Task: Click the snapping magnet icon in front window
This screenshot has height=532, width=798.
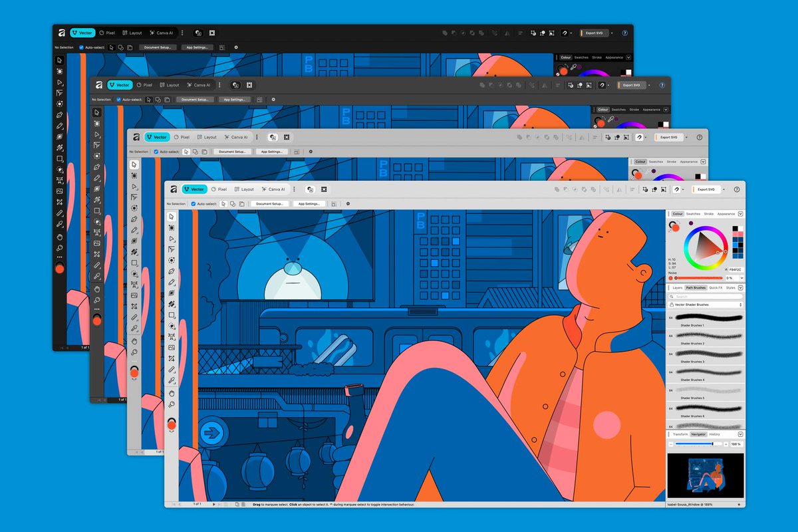Action: tap(677, 190)
